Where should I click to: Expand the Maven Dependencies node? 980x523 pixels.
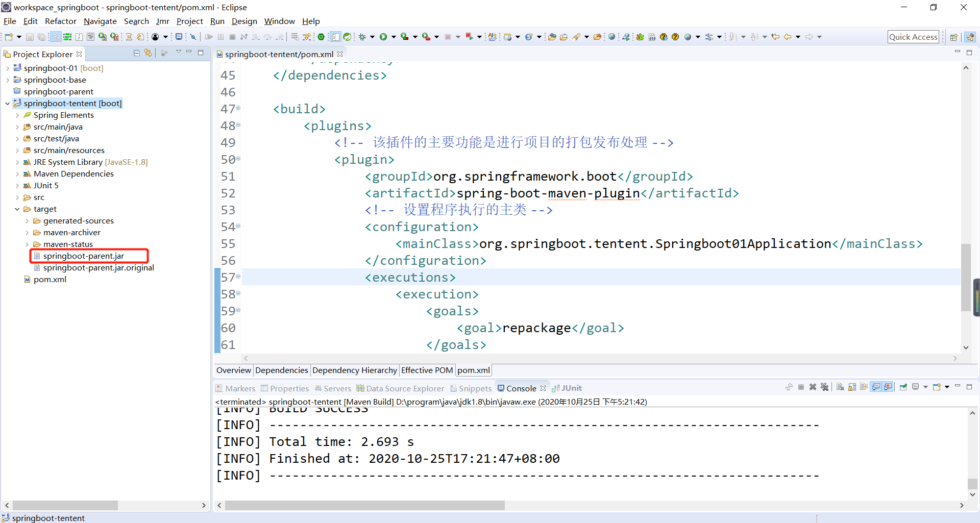(17, 174)
